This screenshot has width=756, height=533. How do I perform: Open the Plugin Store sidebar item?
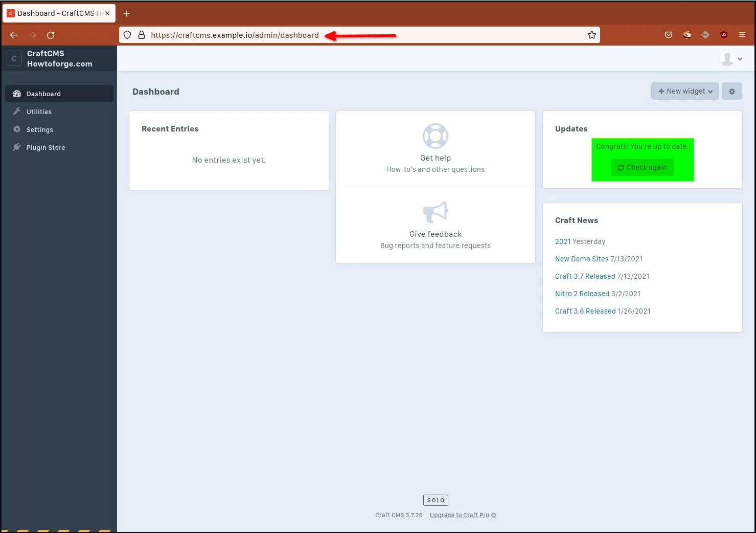pos(59,147)
